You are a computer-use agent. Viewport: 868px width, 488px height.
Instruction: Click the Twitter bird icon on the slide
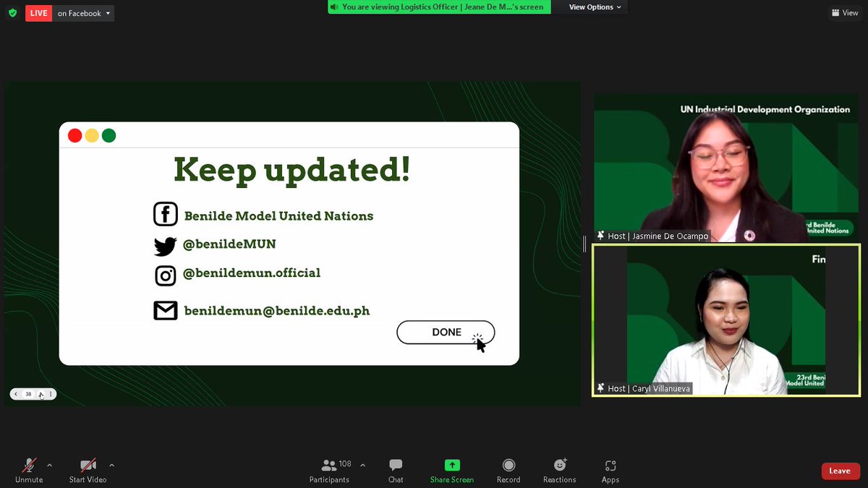(x=166, y=247)
